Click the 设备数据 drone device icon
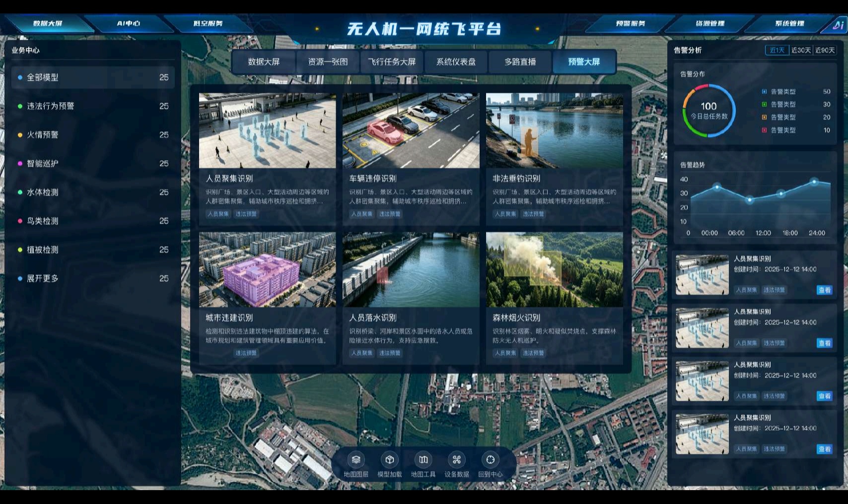Image resolution: width=848 pixels, height=504 pixels. pos(457,459)
